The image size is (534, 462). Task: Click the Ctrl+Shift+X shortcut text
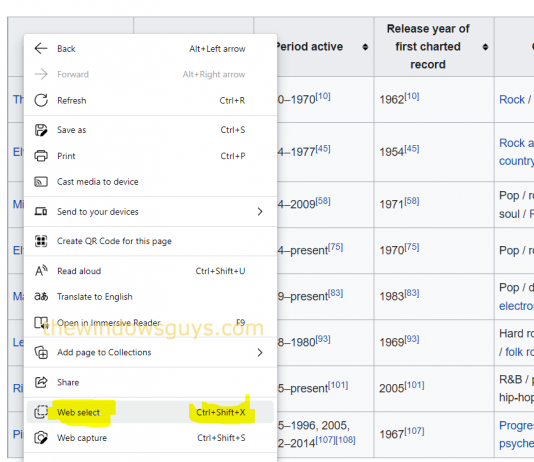click(221, 412)
